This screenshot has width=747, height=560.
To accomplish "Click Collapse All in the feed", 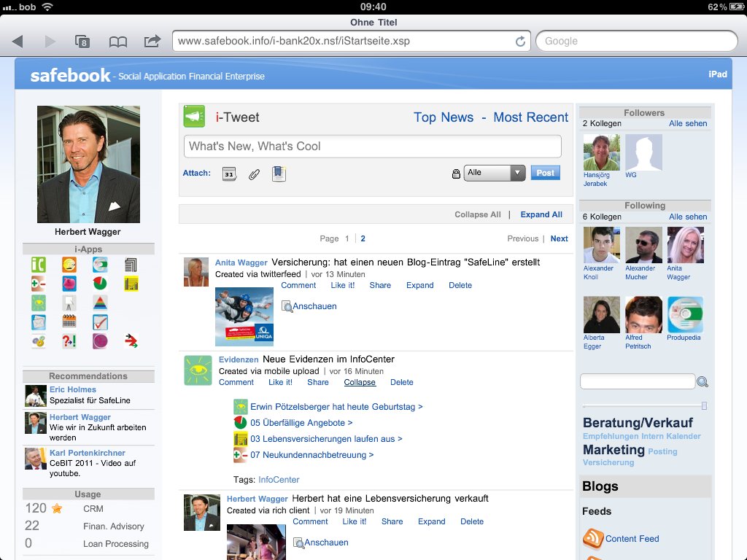I will 477,215.
